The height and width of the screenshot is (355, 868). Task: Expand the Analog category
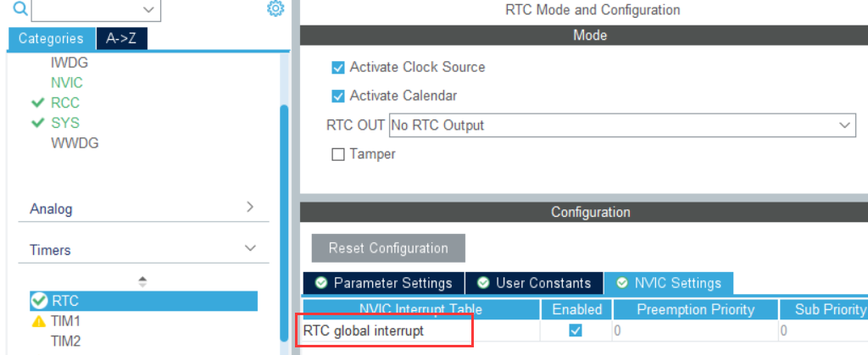pyautogui.click(x=249, y=208)
